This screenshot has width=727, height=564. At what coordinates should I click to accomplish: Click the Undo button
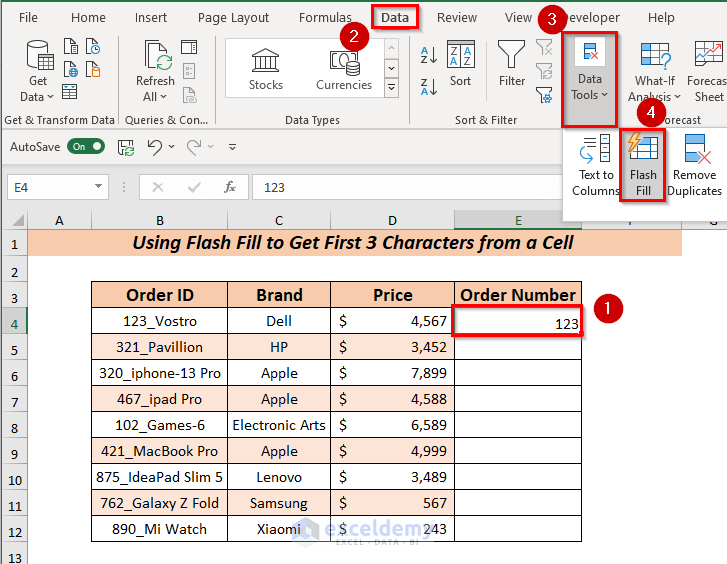(x=154, y=147)
